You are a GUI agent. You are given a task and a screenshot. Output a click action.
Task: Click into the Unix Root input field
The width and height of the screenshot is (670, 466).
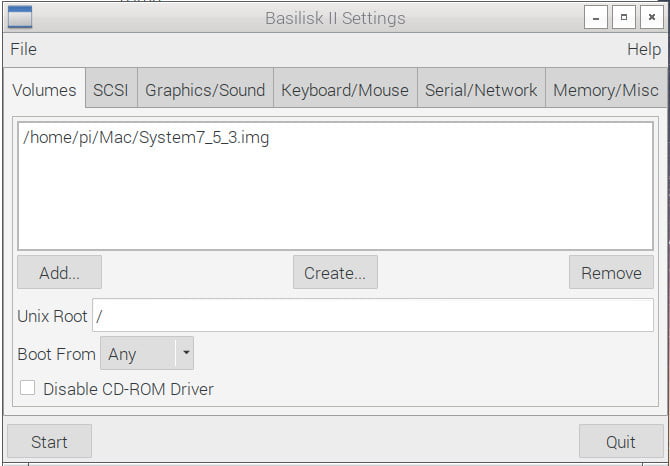click(373, 315)
